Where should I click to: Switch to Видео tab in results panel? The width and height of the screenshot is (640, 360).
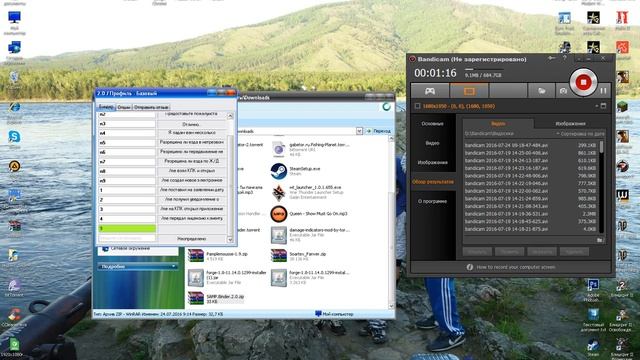[498, 124]
